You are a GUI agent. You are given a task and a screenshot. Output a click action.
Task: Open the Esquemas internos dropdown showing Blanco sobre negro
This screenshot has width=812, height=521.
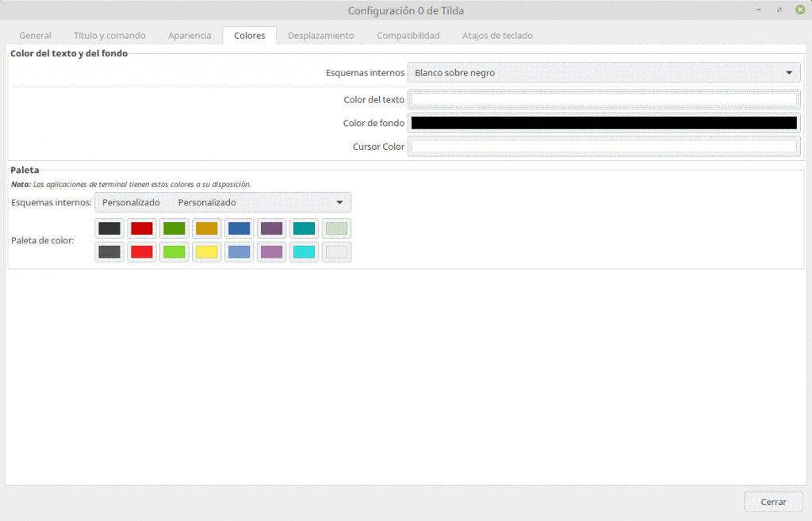(x=604, y=72)
